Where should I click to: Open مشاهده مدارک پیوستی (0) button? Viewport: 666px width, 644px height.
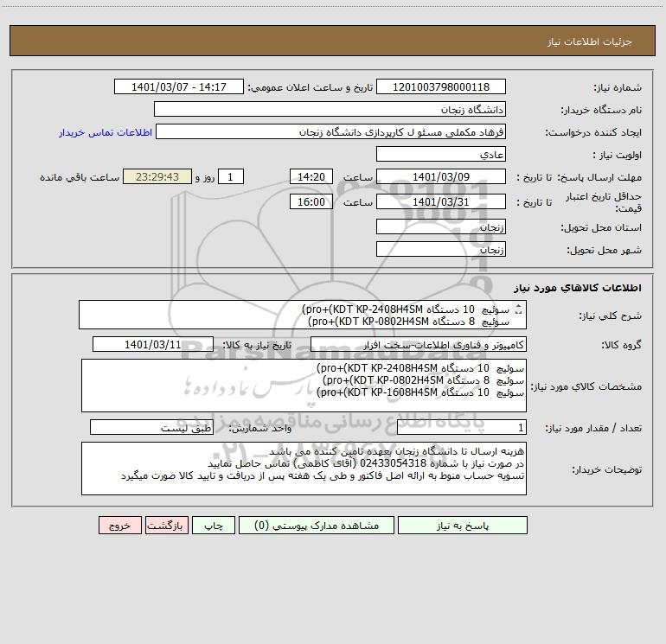(x=317, y=525)
